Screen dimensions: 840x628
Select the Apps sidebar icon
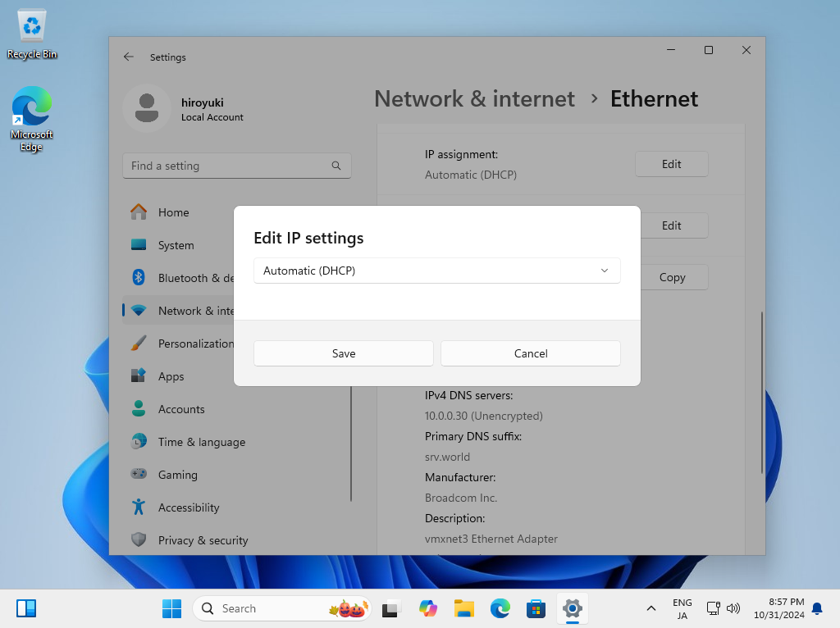(139, 376)
